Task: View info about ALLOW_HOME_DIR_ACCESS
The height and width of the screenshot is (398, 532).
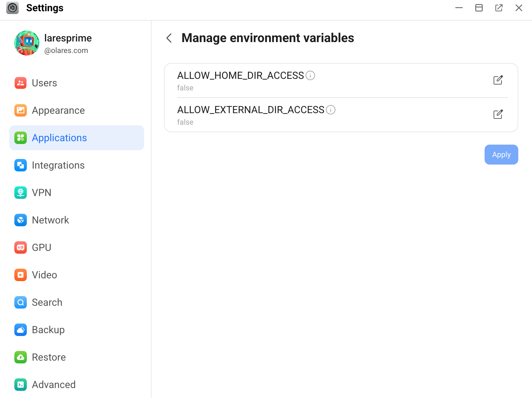Action: click(x=310, y=75)
